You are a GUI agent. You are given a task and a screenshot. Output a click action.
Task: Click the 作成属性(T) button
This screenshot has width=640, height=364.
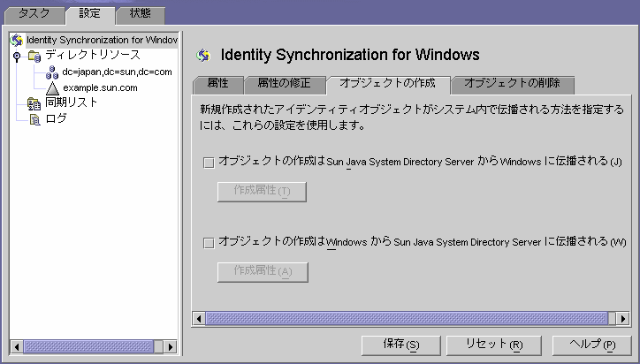(x=262, y=192)
